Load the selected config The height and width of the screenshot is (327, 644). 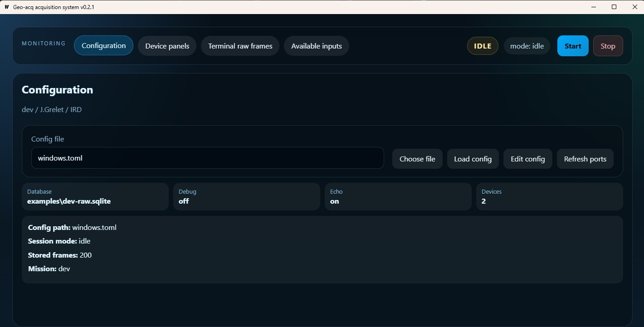pyautogui.click(x=473, y=159)
